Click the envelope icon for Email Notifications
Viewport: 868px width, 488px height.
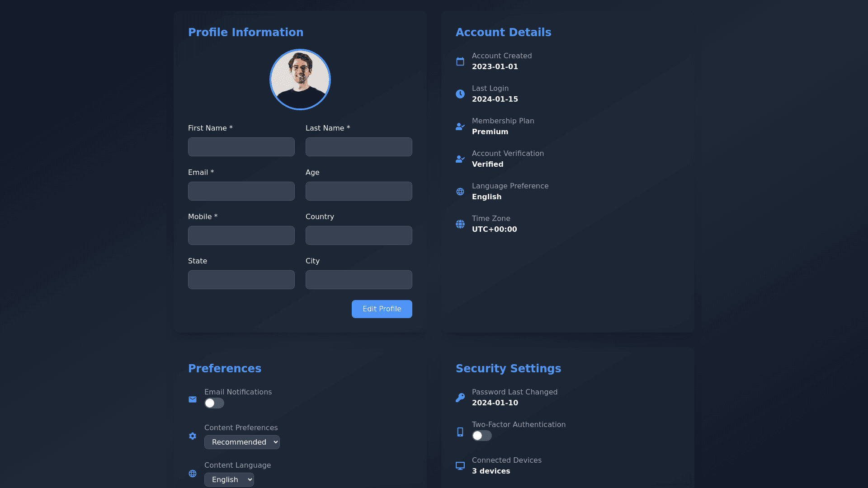point(193,399)
